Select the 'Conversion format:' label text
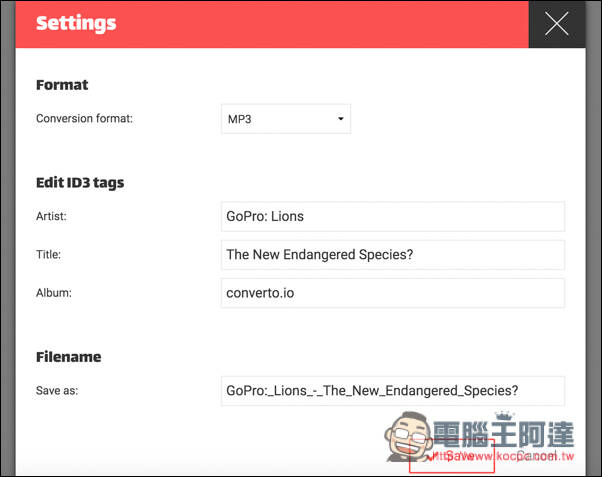602x477 pixels. [84, 118]
